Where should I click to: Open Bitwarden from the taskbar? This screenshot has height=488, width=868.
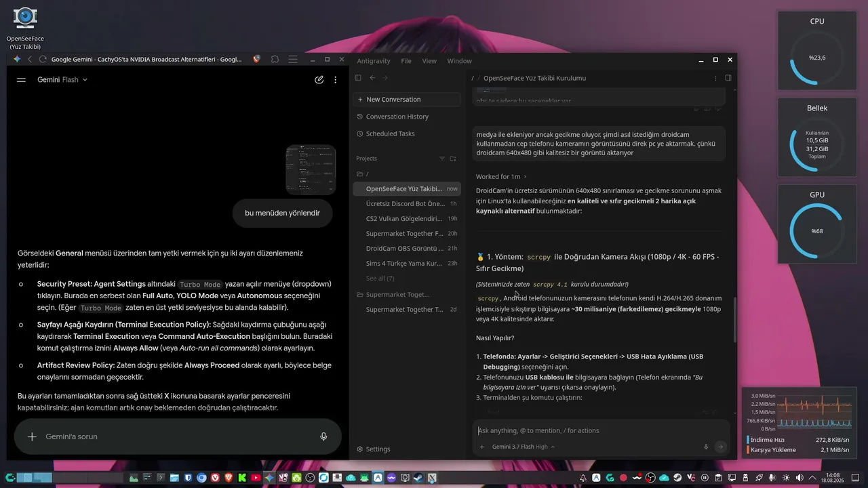tap(188, 478)
